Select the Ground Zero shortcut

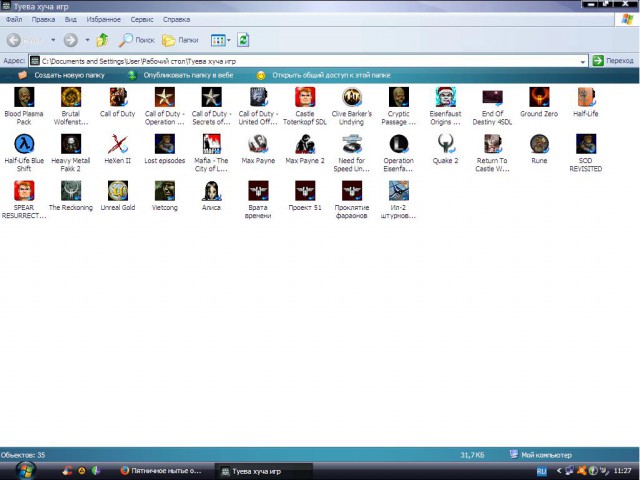point(539,97)
